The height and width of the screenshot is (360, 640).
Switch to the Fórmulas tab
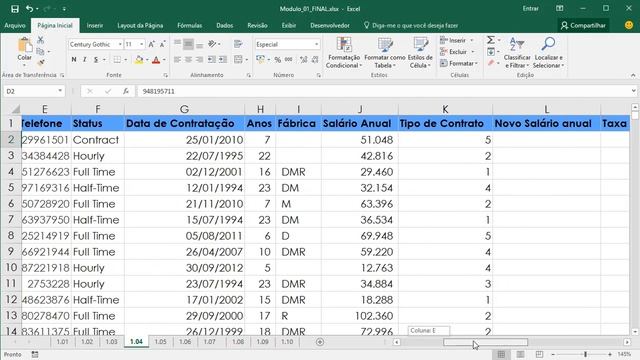[189, 25]
